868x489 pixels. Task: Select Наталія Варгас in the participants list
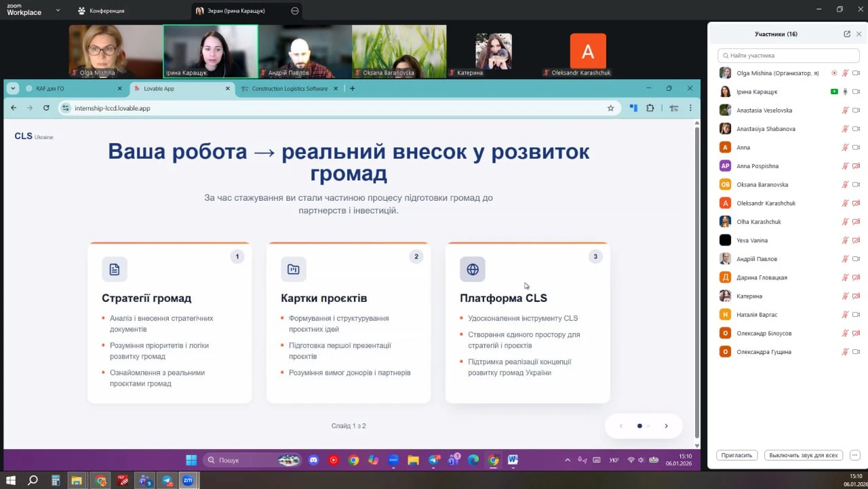(788, 315)
